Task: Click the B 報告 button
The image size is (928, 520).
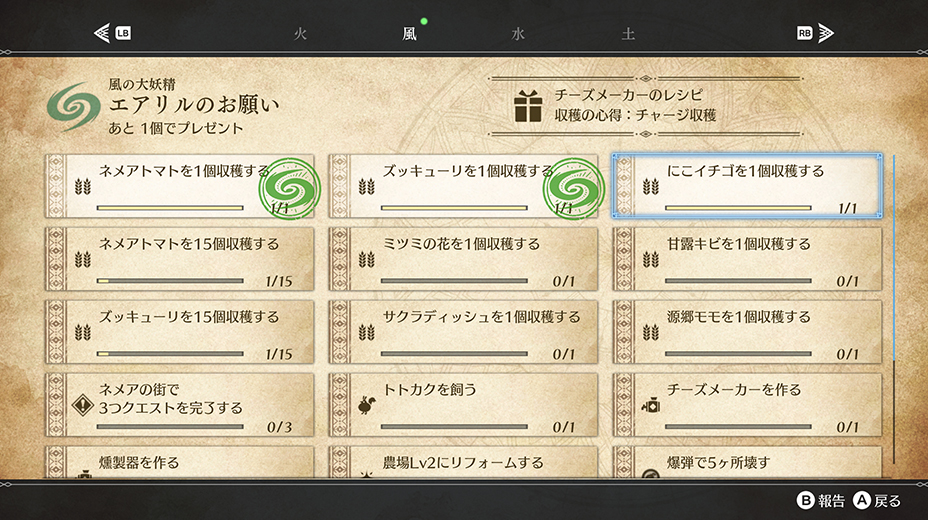Action: click(x=821, y=500)
